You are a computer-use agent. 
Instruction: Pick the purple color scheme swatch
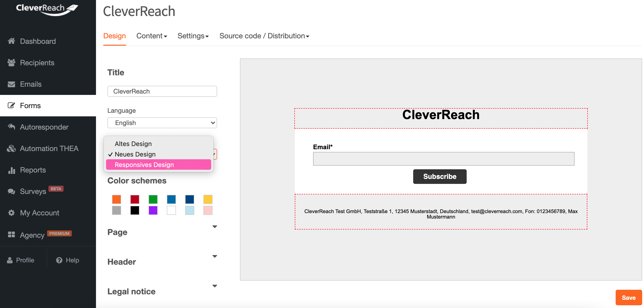153,210
